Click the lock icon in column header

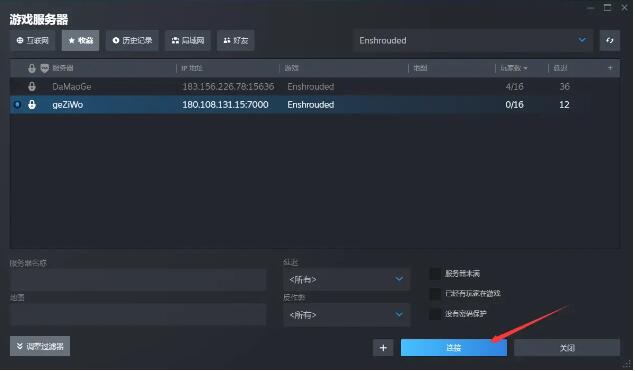coord(32,68)
